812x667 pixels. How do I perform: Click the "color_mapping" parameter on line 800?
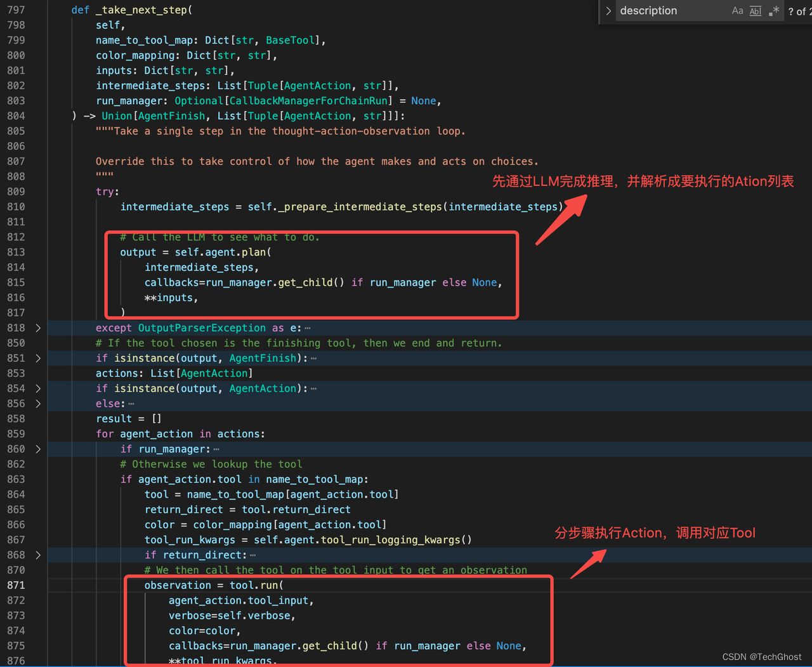click(135, 56)
